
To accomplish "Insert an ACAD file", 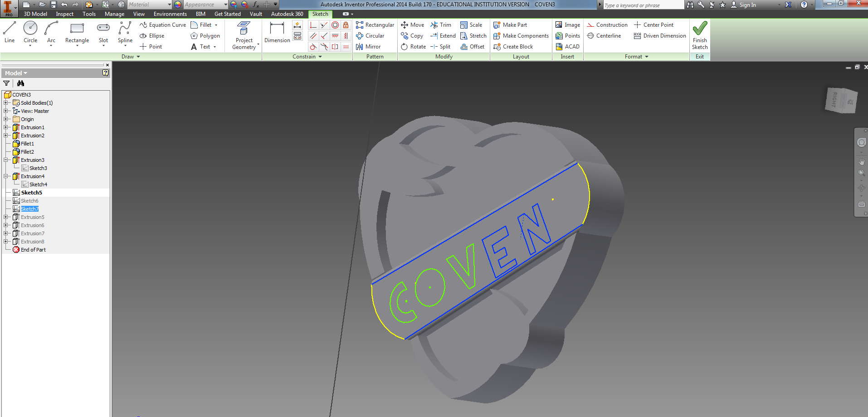I will pyautogui.click(x=567, y=47).
